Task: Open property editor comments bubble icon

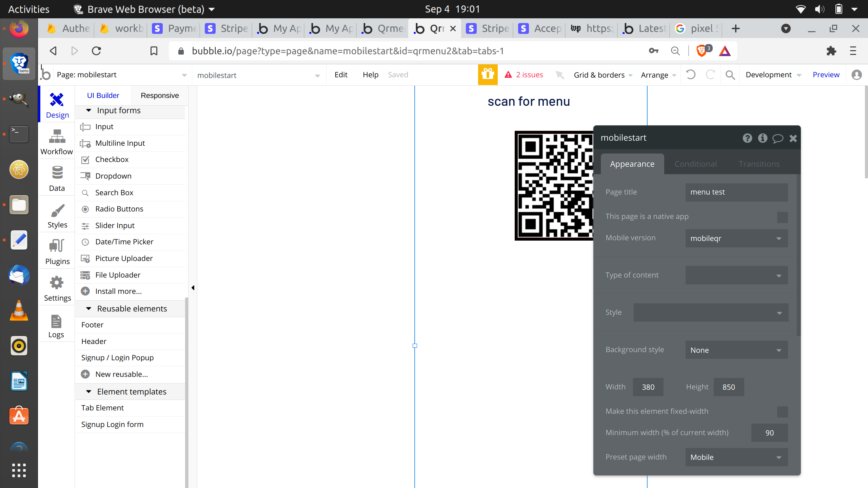Action: pos(777,138)
